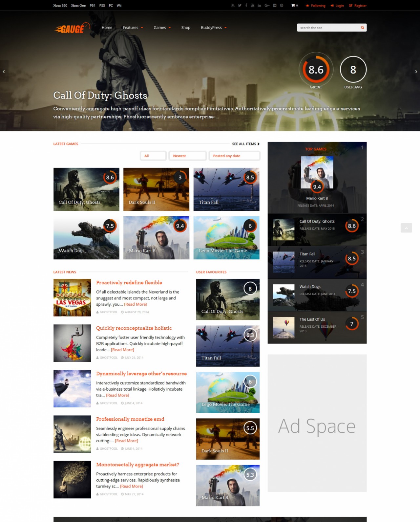Go to Home menu item
Viewport: 420px width, 522px height.
(107, 28)
